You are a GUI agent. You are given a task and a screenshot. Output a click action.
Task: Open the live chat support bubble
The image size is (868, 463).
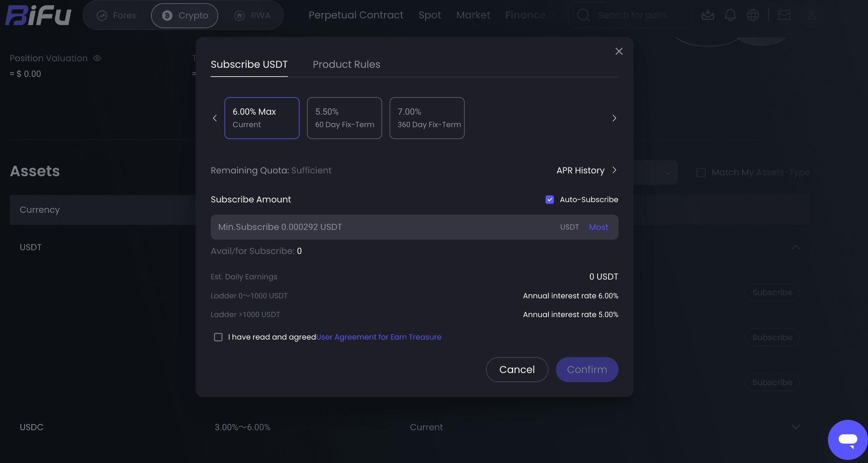coord(848,440)
